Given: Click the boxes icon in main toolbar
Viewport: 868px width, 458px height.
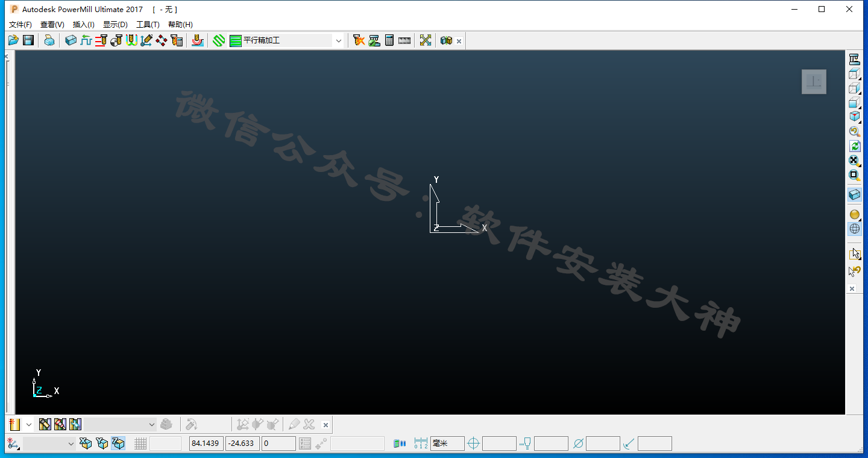Looking at the screenshot, I should coord(446,40).
